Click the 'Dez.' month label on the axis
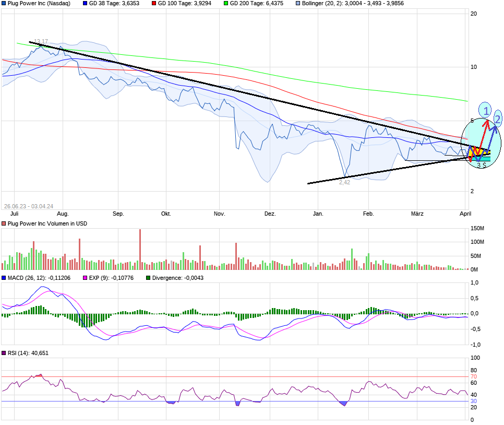This screenshot has height=425, width=504. pyautogui.click(x=270, y=214)
